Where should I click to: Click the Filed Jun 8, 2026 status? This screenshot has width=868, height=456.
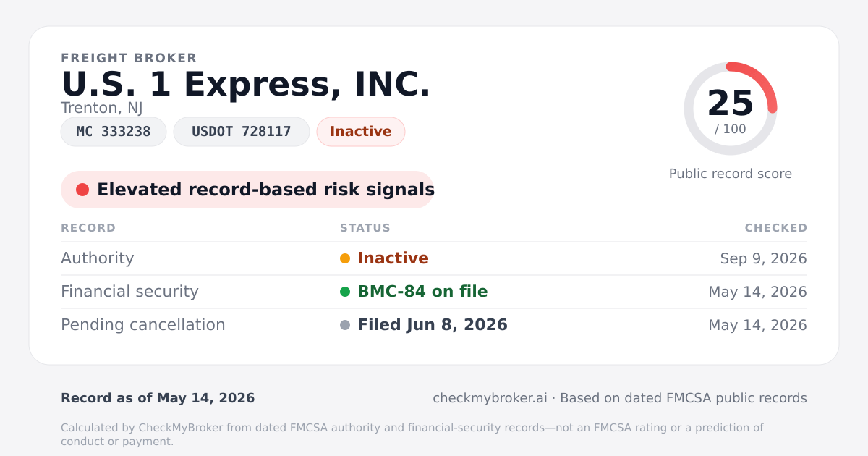pyautogui.click(x=433, y=325)
